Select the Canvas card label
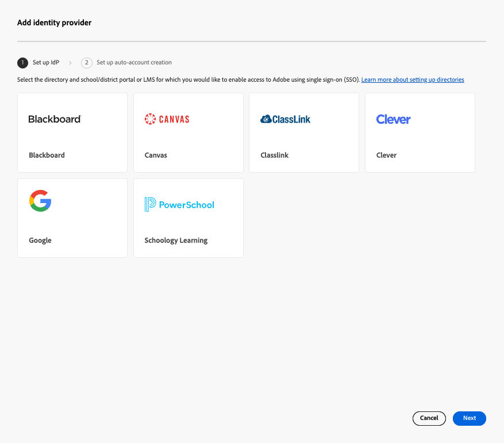 pos(156,155)
